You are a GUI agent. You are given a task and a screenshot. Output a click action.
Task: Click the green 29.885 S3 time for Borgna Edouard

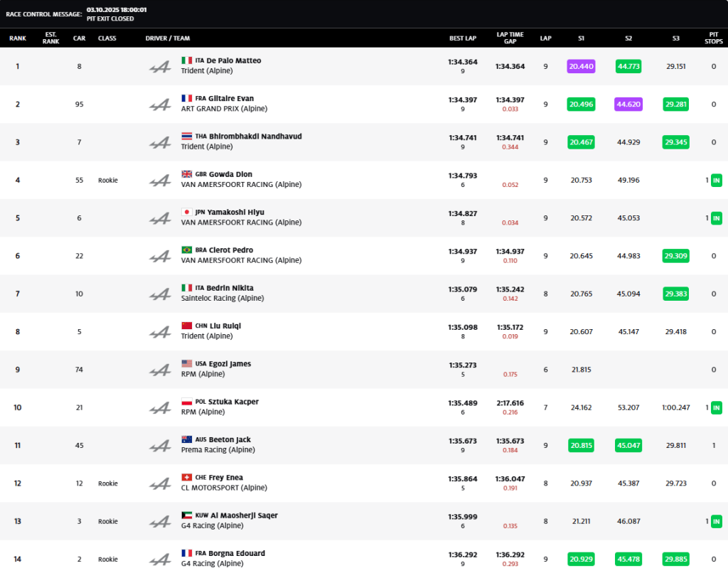click(x=675, y=559)
